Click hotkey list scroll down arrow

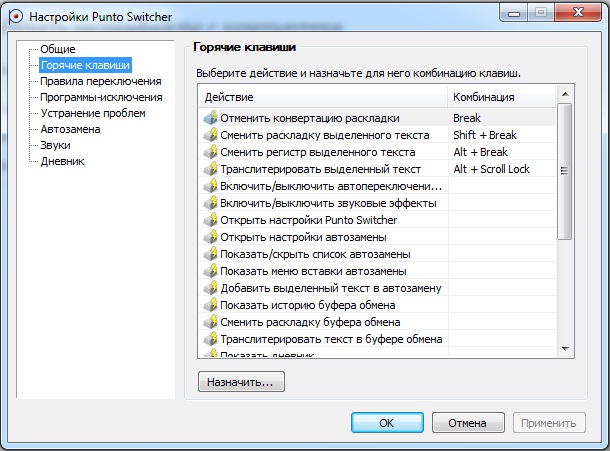(565, 349)
